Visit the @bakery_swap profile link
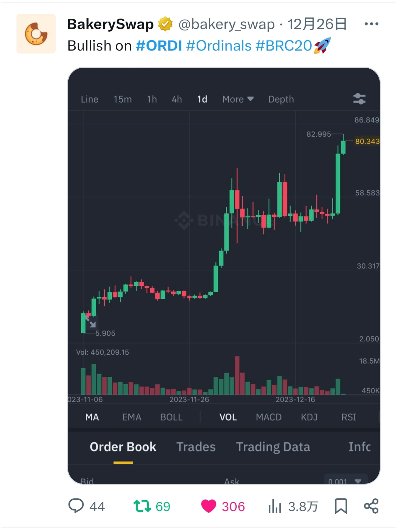This screenshot has height=532, width=397. point(225,24)
